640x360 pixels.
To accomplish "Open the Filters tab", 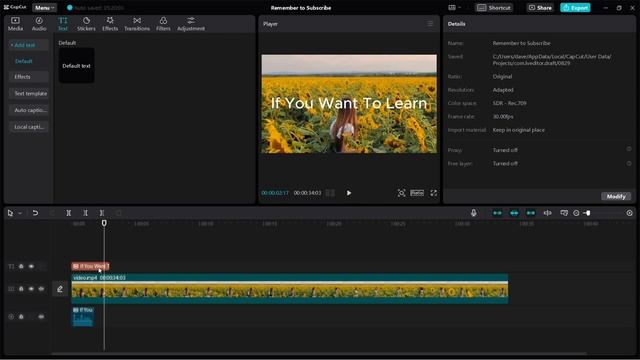I will coord(163,24).
